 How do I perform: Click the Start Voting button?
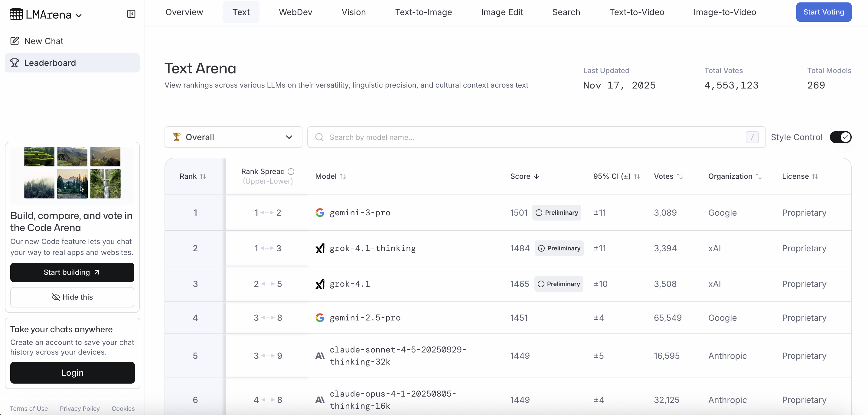[x=823, y=12]
